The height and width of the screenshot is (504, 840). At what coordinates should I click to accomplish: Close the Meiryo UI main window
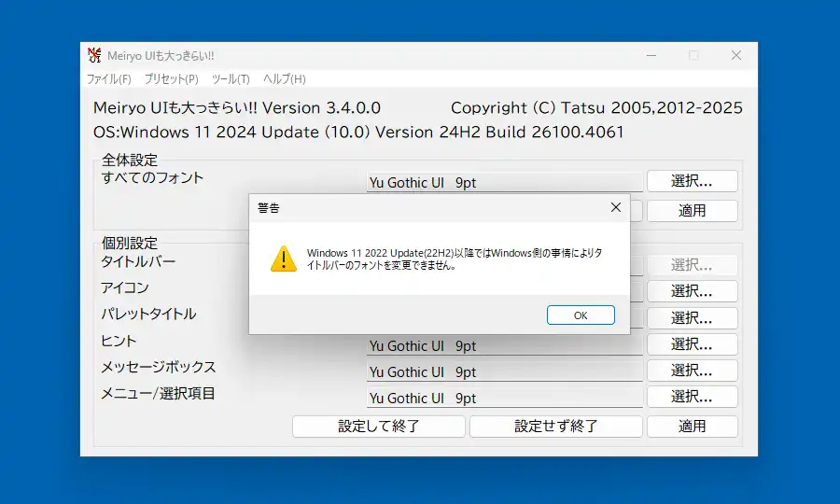(x=736, y=55)
